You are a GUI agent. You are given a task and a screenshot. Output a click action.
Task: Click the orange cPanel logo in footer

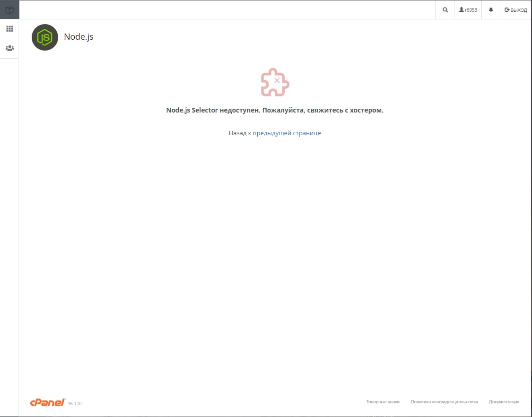[48, 402]
